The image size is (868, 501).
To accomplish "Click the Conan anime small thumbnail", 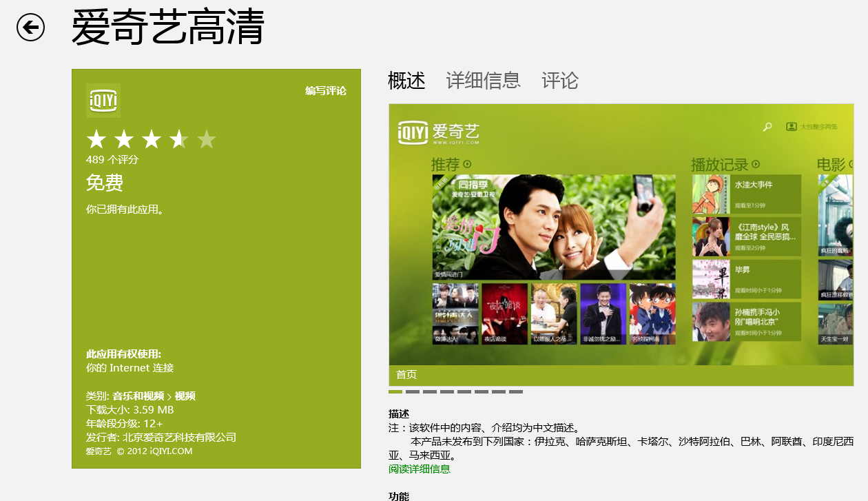I will click(x=652, y=314).
